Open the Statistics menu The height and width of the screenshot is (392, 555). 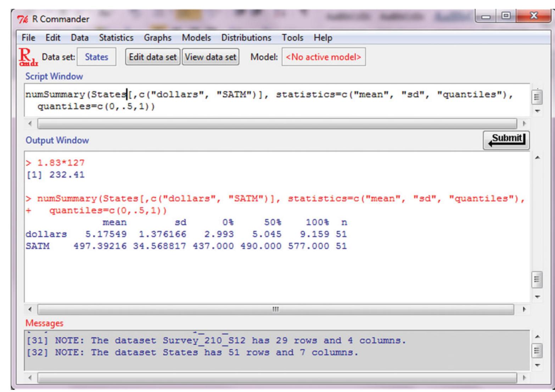tap(116, 38)
